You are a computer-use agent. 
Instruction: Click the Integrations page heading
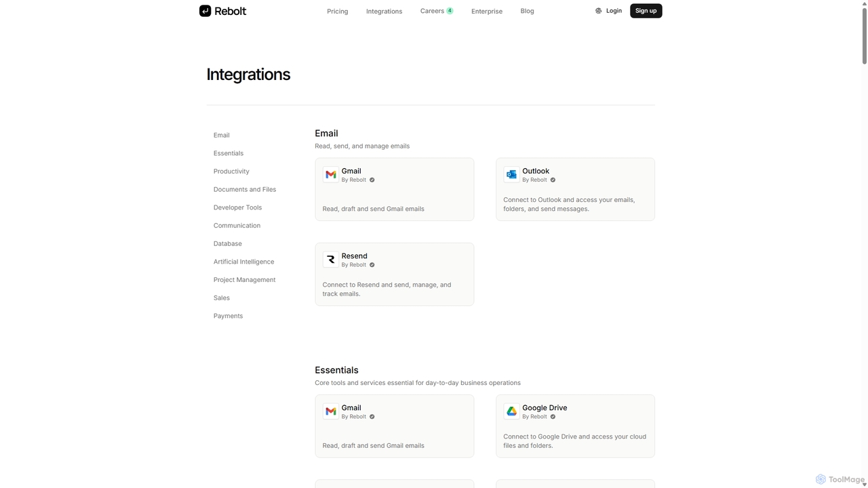pyautogui.click(x=248, y=75)
